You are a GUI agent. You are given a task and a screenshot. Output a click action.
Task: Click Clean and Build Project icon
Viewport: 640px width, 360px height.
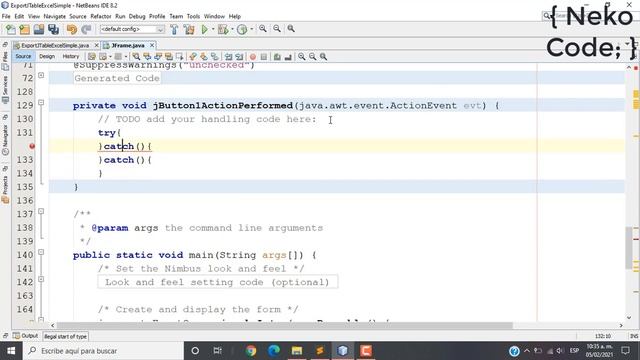189,29
